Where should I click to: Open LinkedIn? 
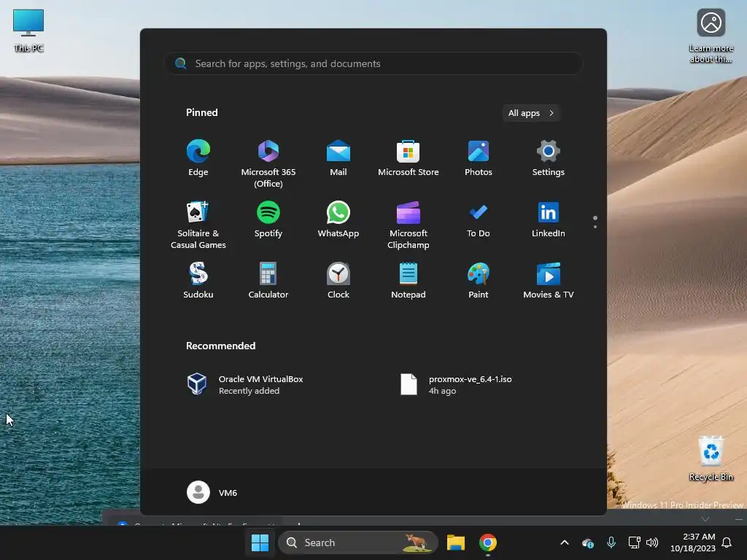[x=549, y=220]
